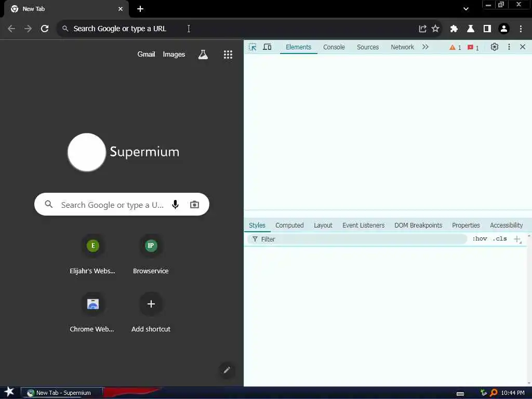532x399 pixels.
Task: Open the warnings count indicator
Action: point(455,47)
